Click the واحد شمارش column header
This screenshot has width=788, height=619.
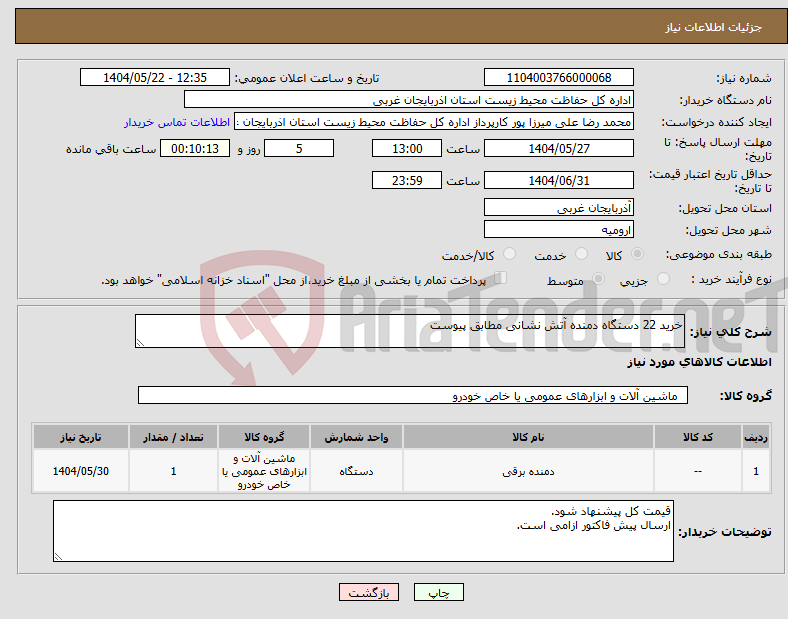pos(356,437)
